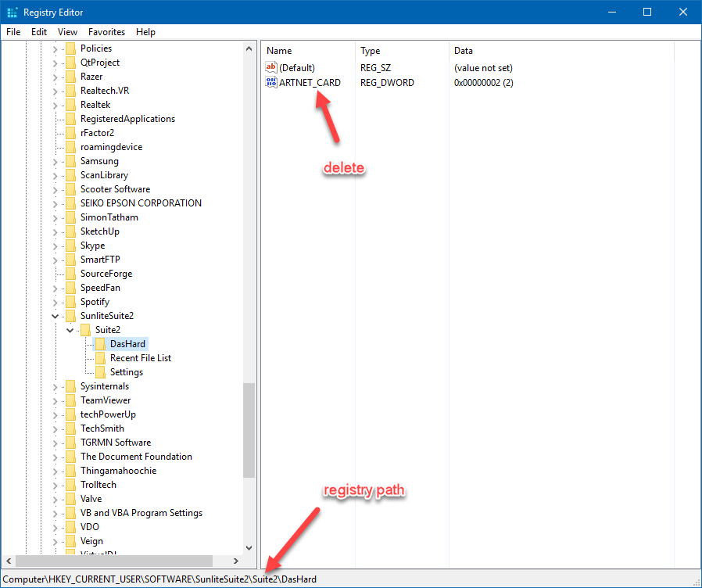The image size is (702, 588).
Task: Click the tree scroll up arrow
Action: (249, 48)
